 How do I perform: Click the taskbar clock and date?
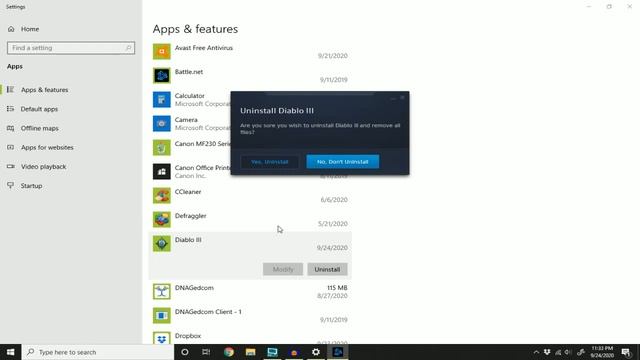coord(602,352)
